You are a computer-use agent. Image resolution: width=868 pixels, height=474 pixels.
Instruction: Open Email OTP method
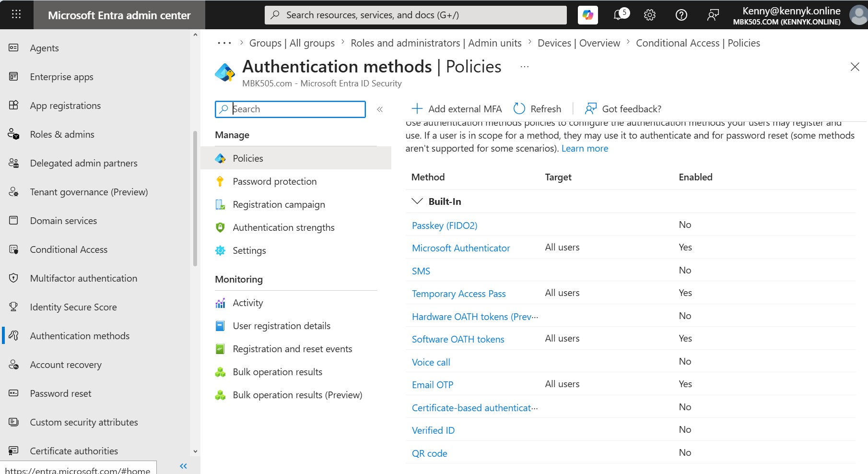(433, 385)
